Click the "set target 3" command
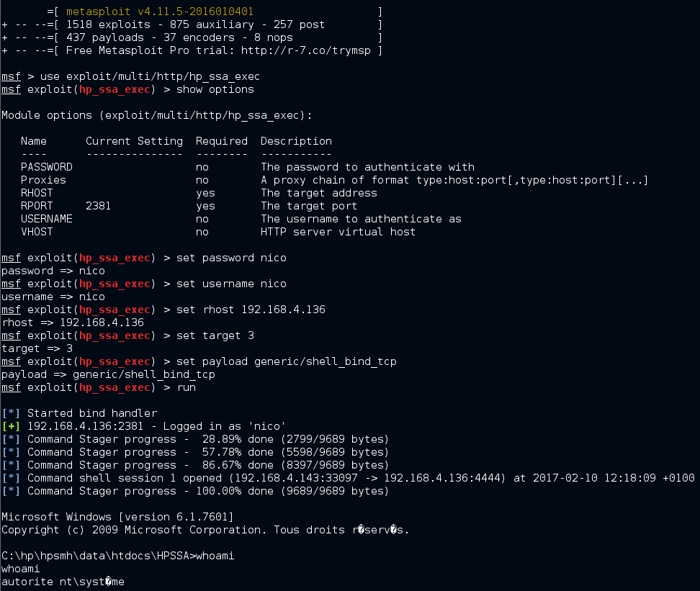Viewport: 700px width, 591px height. [215, 335]
